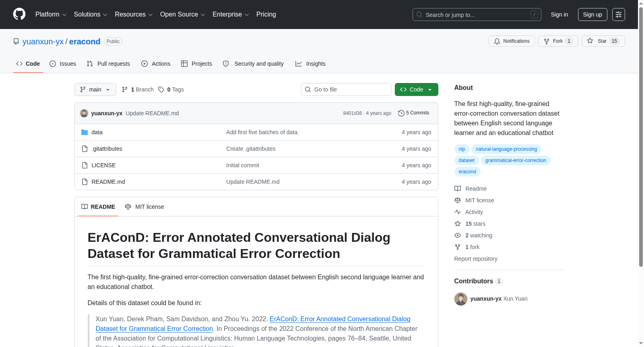Open the Pricing page
Screen dimensions: 644x347
click(266, 15)
